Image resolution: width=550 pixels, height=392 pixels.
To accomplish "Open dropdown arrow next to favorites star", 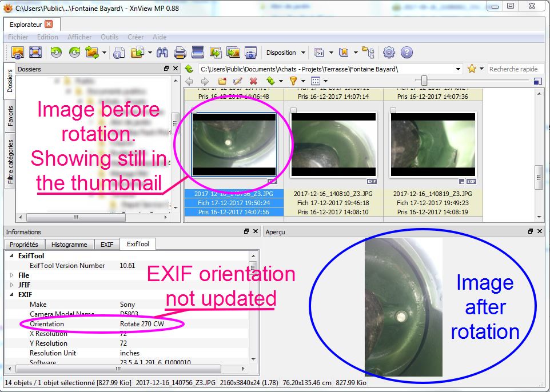I will (481, 69).
